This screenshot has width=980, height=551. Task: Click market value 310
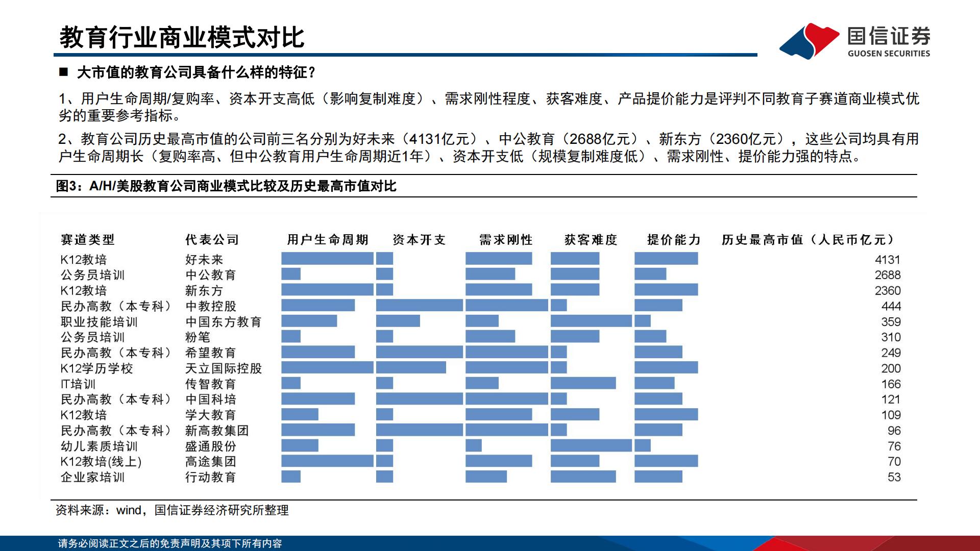click(891, 337)
